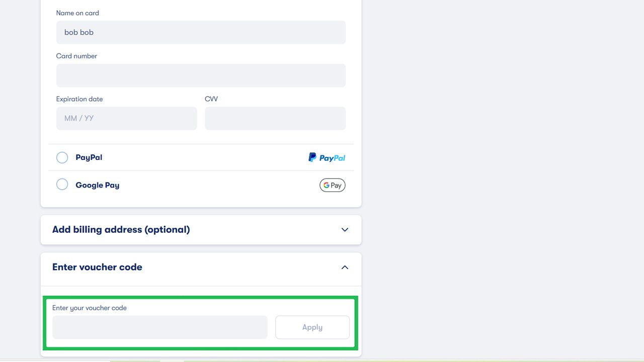Click the PayPal logo icon
Image resolution: width=644 pixels, height=362 pixels.
click(327, 157)
